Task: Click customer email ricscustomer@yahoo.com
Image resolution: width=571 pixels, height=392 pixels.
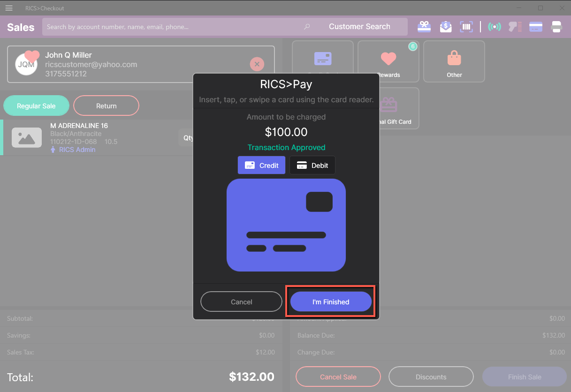Action: point(91,64)
